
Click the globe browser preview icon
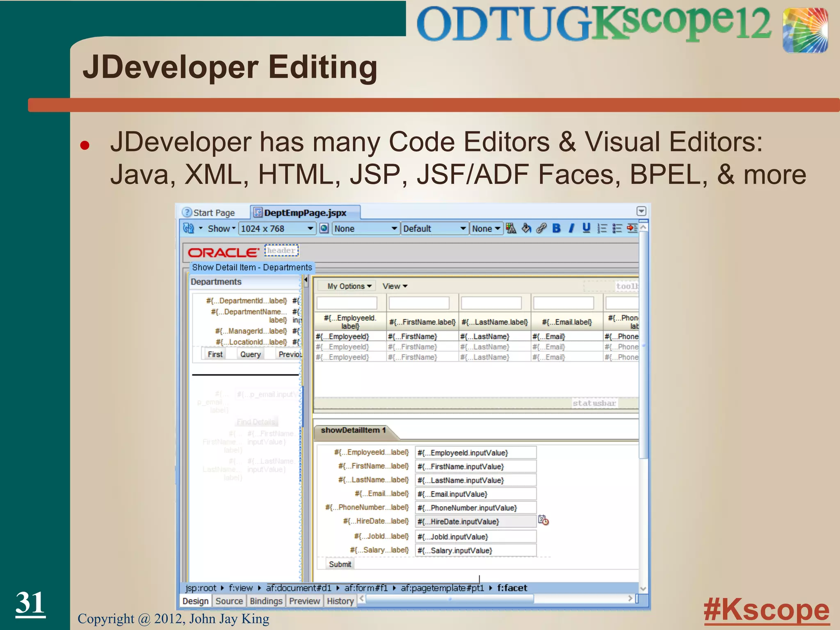pyautogui.click(x=324, y=228)
